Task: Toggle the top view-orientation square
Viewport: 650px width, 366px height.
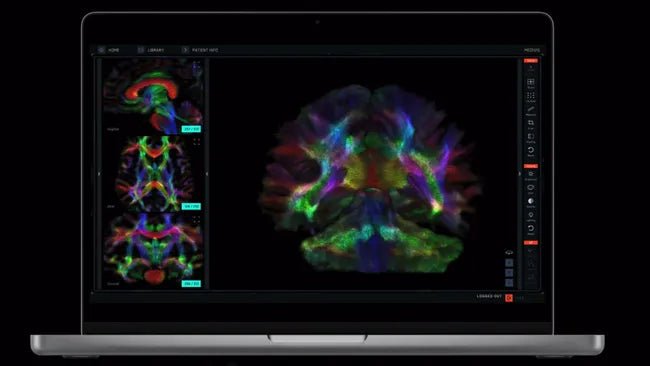Action: 509,262
